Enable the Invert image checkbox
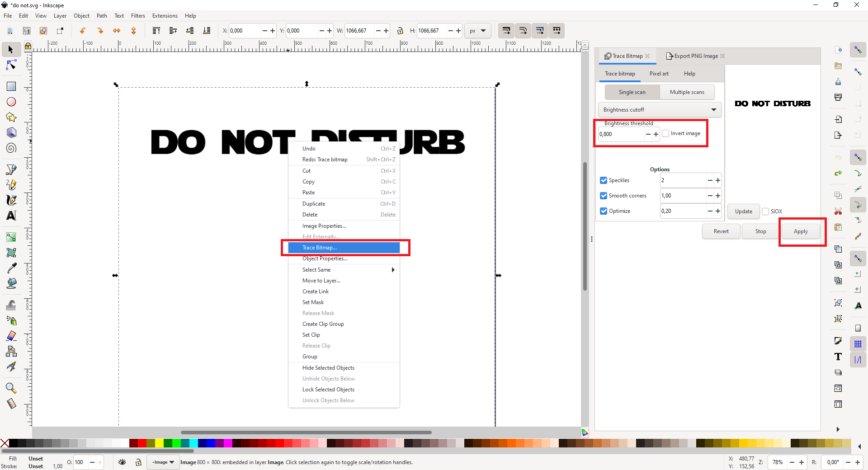The width and height of the screenshot is (868, 470). (x=665, y=133)
